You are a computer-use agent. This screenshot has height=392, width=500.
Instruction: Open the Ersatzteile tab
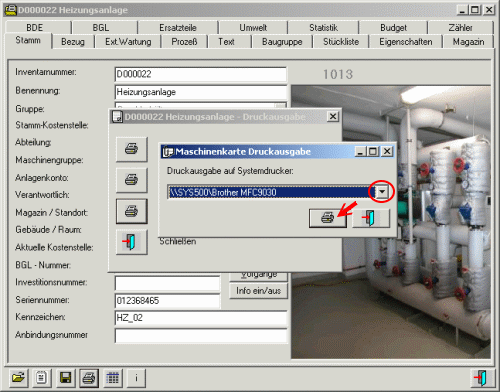[178, 27]
